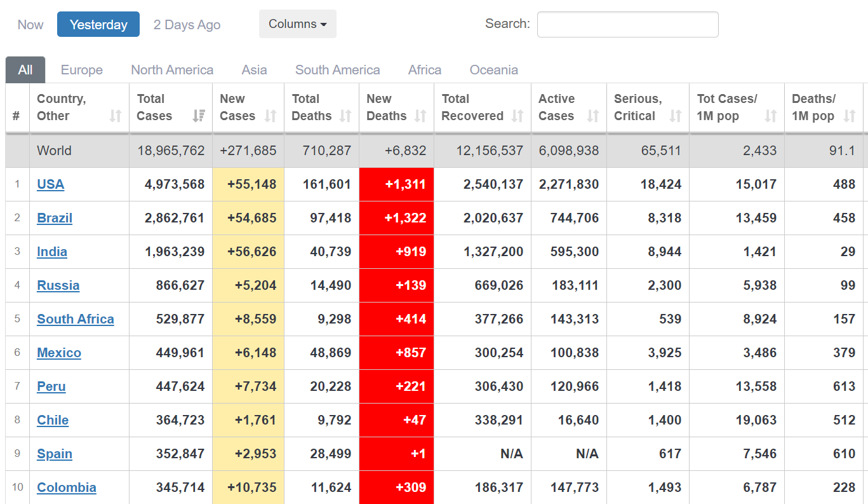
Task: Select the All continents tab
Action: [x=25, y=70]
